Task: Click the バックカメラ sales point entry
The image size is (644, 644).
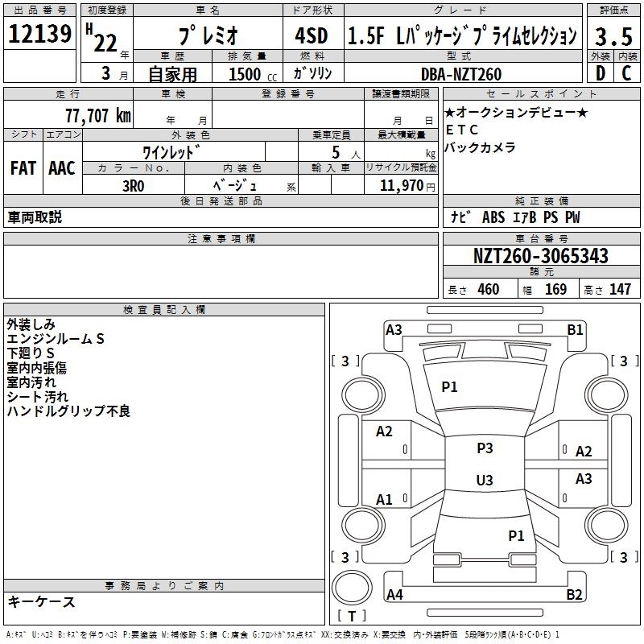Action: [x=481, y=147]
